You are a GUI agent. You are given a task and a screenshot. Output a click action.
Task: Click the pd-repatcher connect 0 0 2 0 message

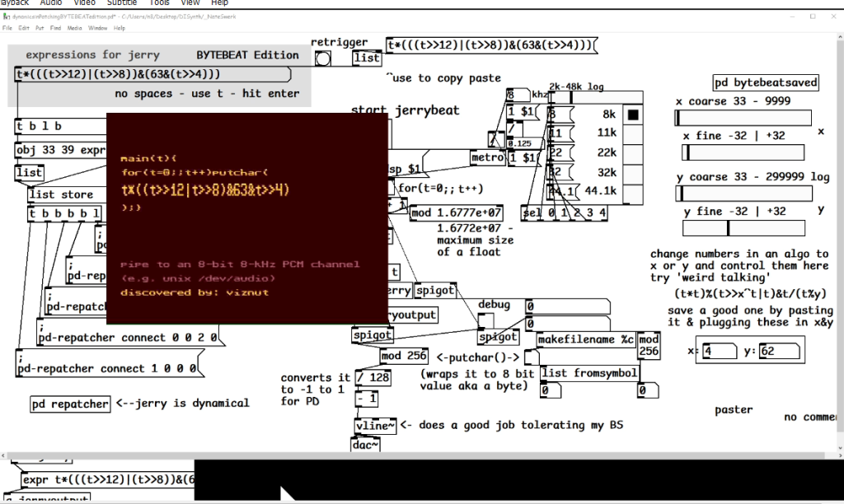tap(131, 334)
